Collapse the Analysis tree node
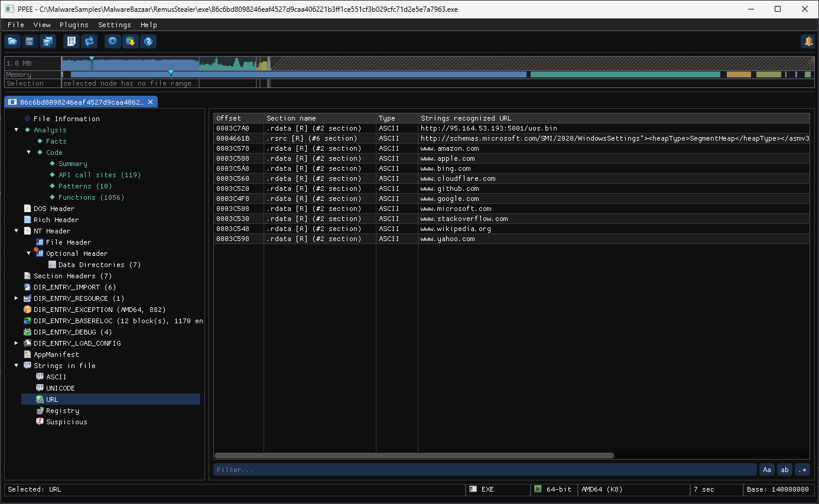The width and height of the screenshot is (819, 504). pyautogui.click(x=17, y=130)
